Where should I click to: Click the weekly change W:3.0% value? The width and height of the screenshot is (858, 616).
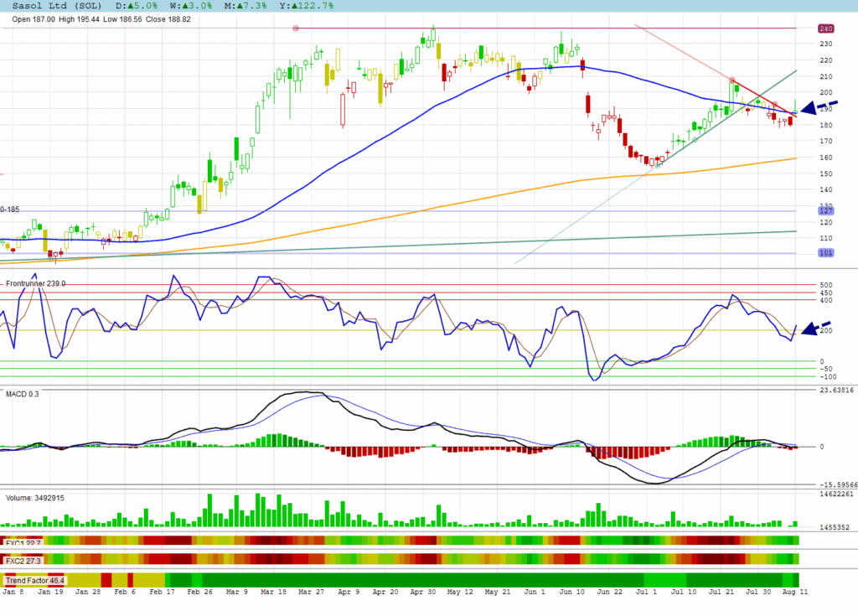pos(190,6)
